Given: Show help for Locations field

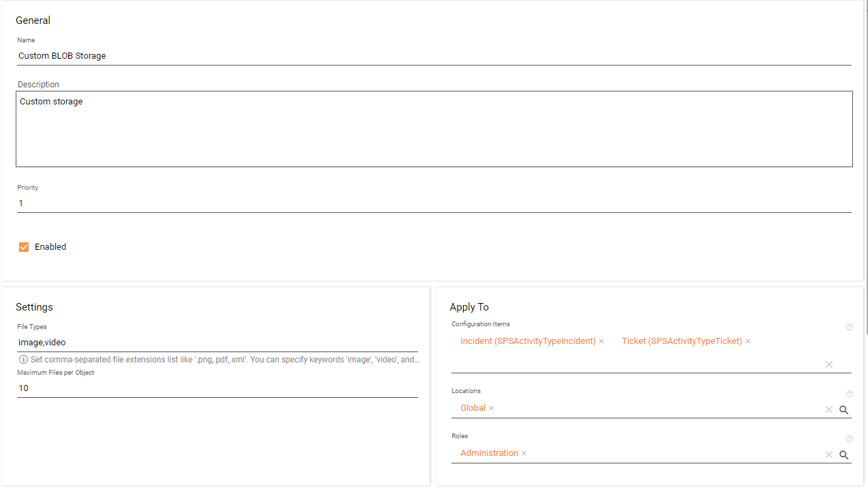Looking at the screenshot, I should (x=850, y=394).
